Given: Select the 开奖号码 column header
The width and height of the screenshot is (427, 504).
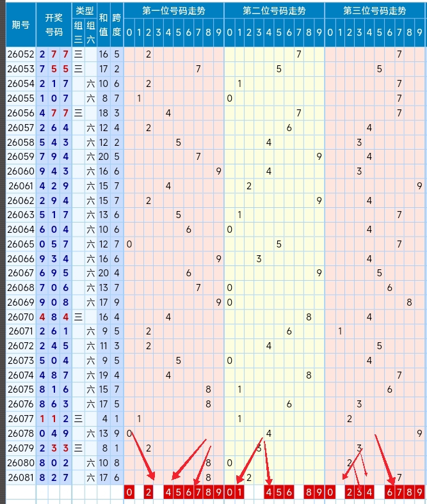Looking at the screenshot, I should point(54,24).
